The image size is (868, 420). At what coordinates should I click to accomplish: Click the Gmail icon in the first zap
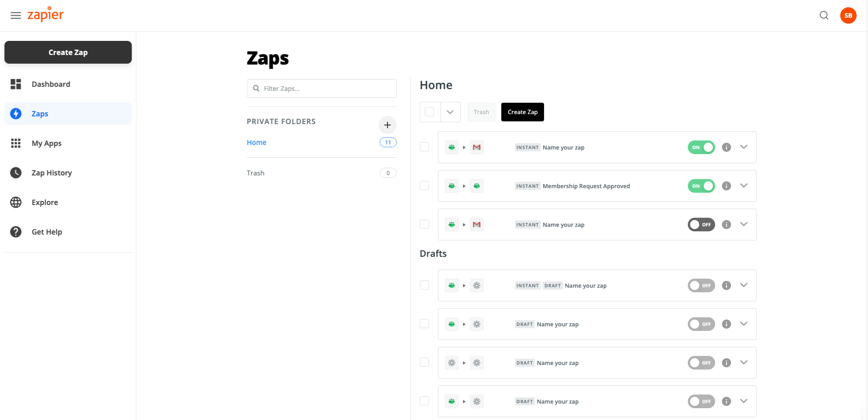476,147
